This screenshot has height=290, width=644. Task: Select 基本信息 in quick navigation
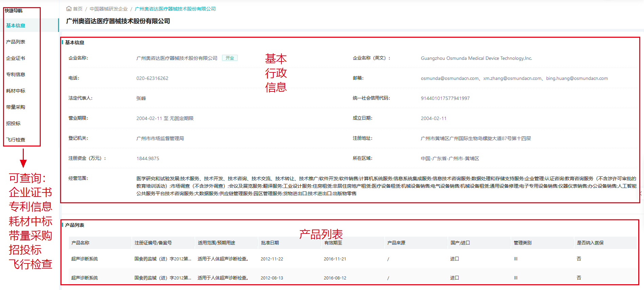click(x=16, y=25)
